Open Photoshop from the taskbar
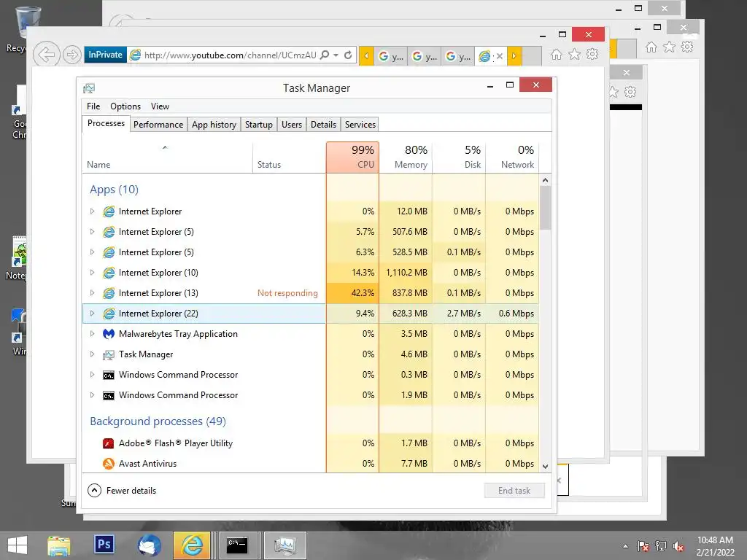 coord(104,544)
